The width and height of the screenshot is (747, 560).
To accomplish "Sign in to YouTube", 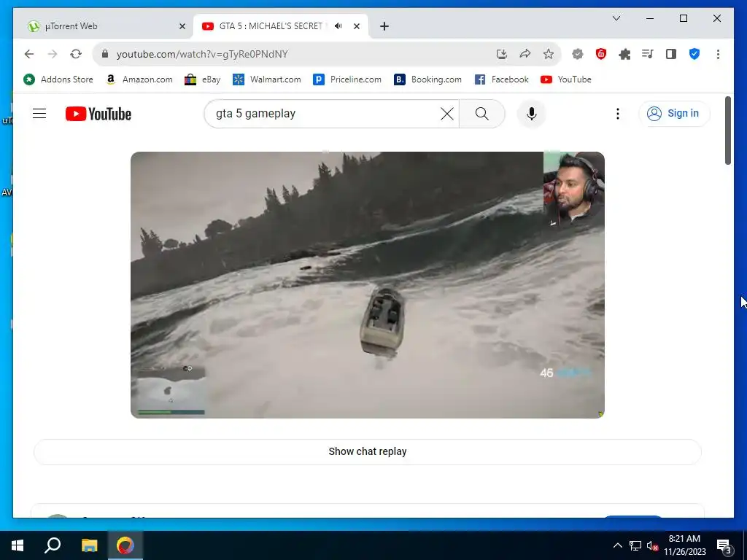I will tap(674, 114).
